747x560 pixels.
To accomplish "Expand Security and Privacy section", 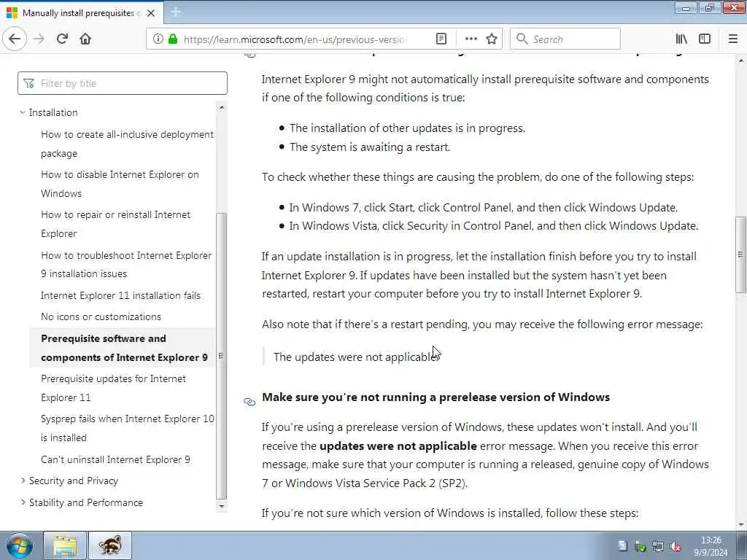I will point(23,481).
